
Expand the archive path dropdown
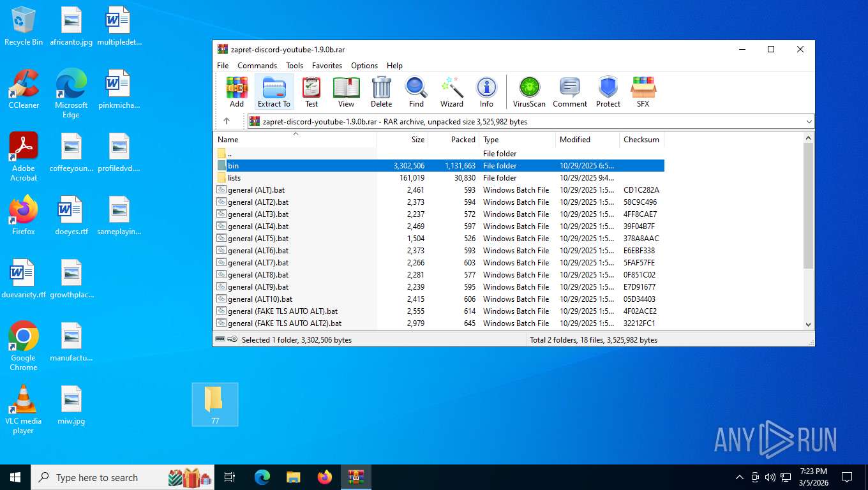(x=809, y=121)
